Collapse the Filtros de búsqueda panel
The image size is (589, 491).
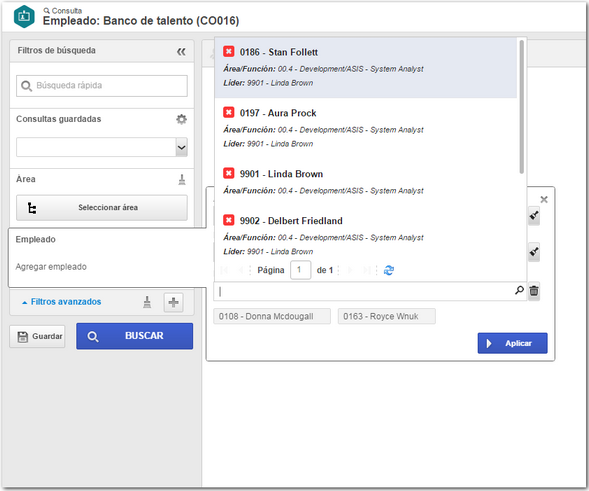click(x=181, y=51)
